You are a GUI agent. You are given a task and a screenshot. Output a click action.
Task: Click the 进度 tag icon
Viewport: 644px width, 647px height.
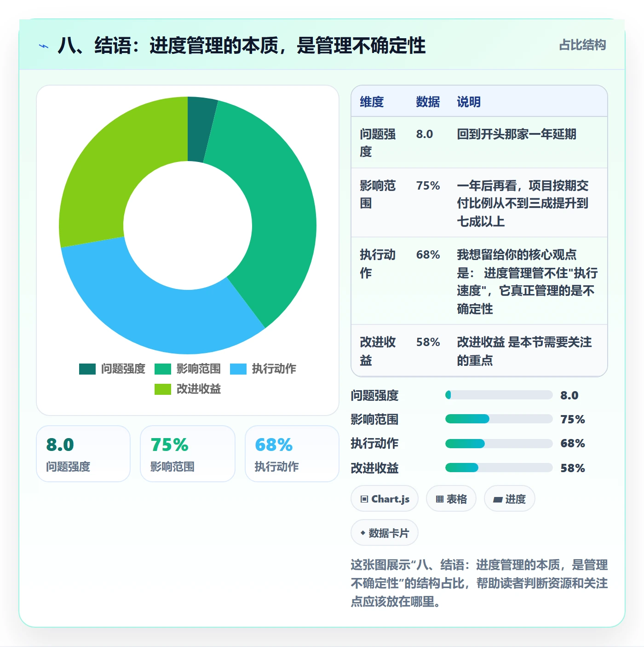(498, 500)
